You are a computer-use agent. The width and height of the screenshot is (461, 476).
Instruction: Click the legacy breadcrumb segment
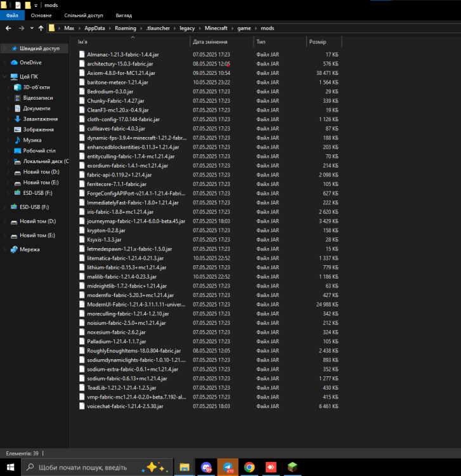pyautogui.click(x=187, y=28)
